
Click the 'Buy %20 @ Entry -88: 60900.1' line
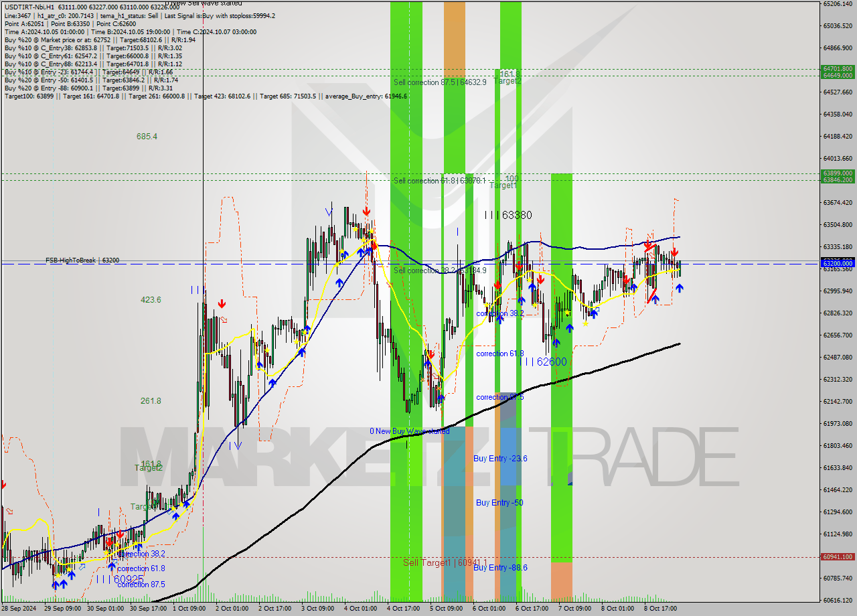pyautogui.click(x=88, y=88)
